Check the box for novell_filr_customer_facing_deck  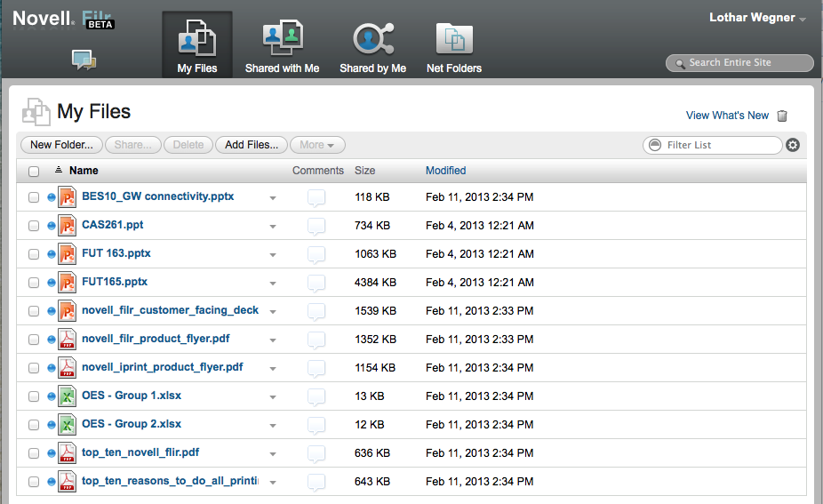[x=34, y=311]
